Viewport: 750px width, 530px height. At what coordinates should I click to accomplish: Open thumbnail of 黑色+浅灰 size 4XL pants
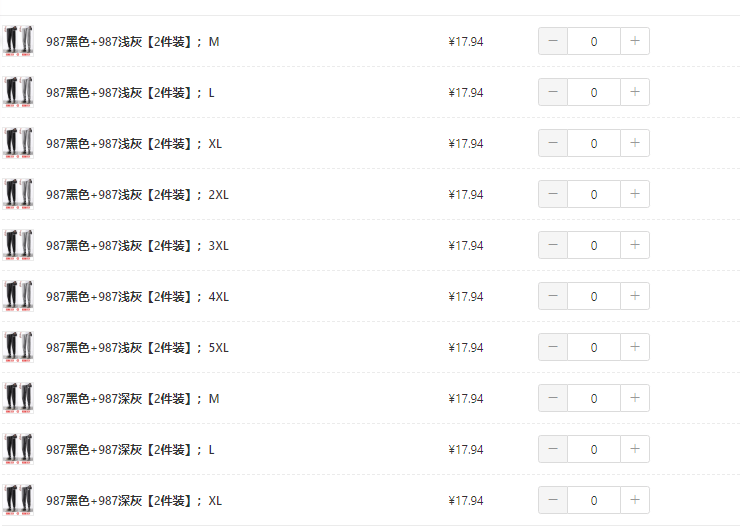click(x=18, y=296)
